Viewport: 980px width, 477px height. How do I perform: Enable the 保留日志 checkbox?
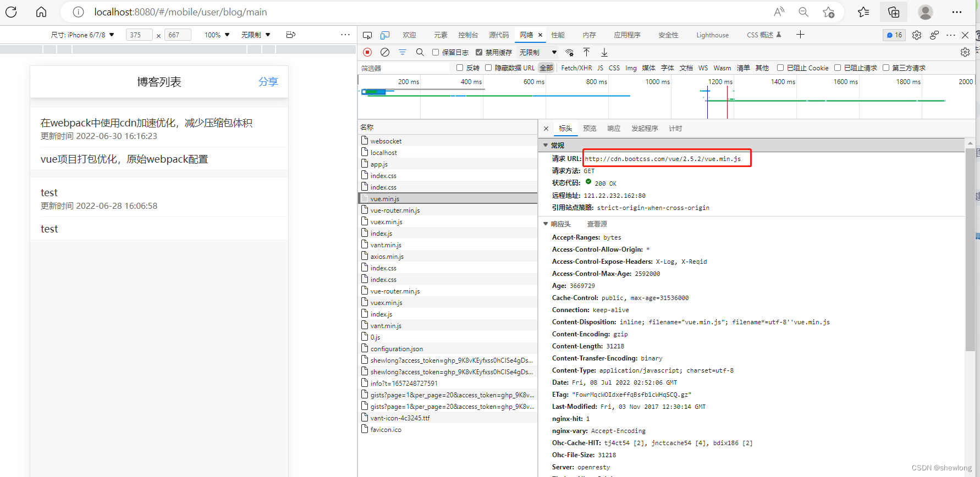pyautogui.click(x=436, y=52)
